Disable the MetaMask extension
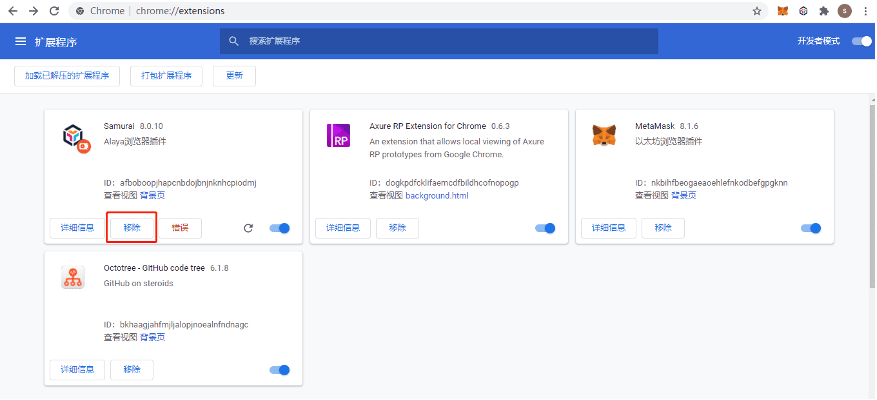 tap(810, 228)
